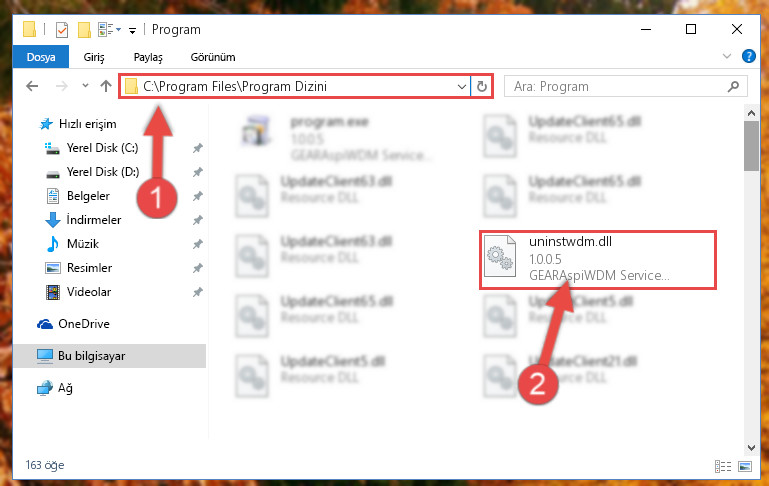Unpin Belgeler from quick access
769x486 pixels.
pyautogui.click(x=198, y=196)
